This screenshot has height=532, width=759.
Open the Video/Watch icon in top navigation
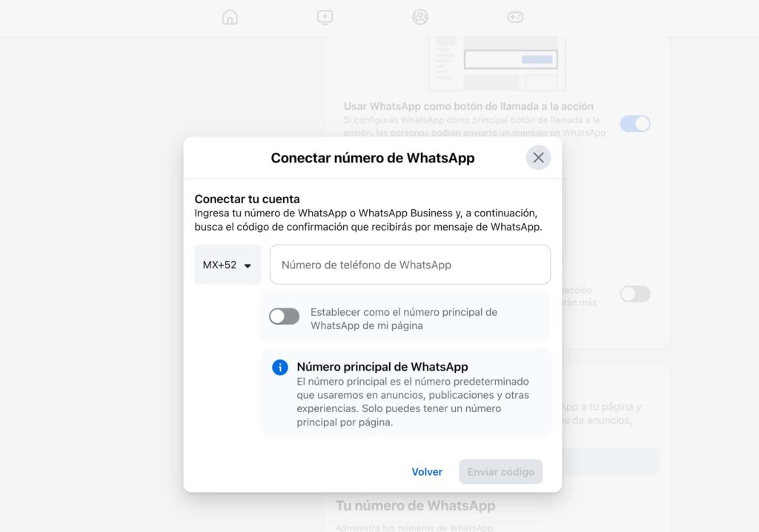(x=325, y=17)
